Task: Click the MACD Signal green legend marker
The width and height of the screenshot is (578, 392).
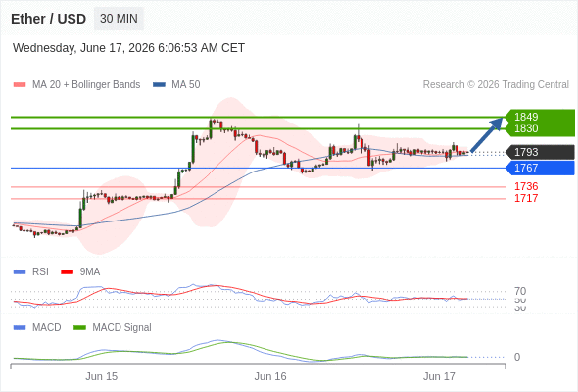Action: pos(79,327)
